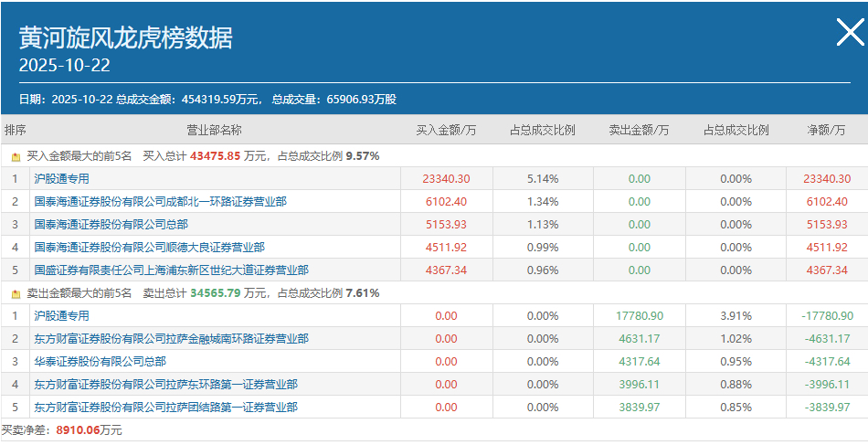Viewport: 868px width, 445px height.
Task: Open 东方财富证券股份有限公司拉萨金融城南环路证券营业部 link
Action: coord(172,339)
